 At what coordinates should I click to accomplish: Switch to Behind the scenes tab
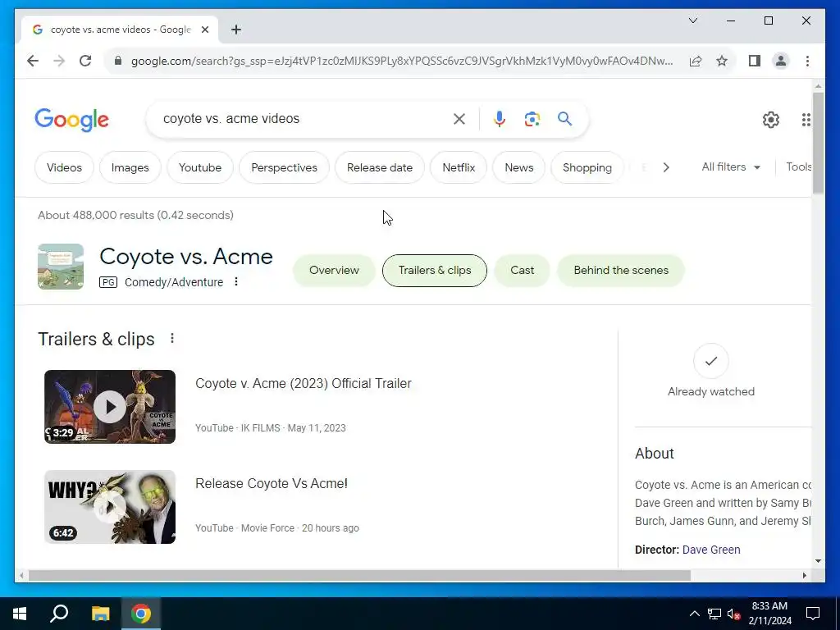coord(621,271)
